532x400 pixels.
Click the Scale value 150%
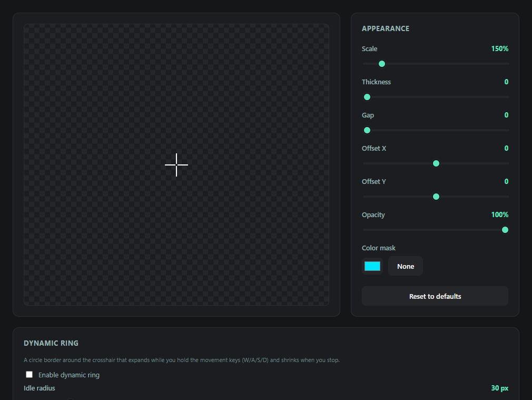point(500,48)
